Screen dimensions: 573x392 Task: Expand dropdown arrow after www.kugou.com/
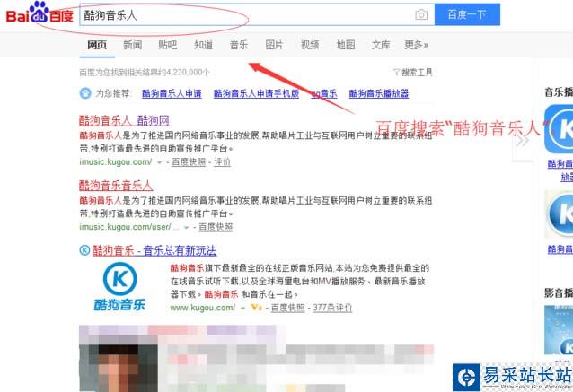click(x=242, y=309)
